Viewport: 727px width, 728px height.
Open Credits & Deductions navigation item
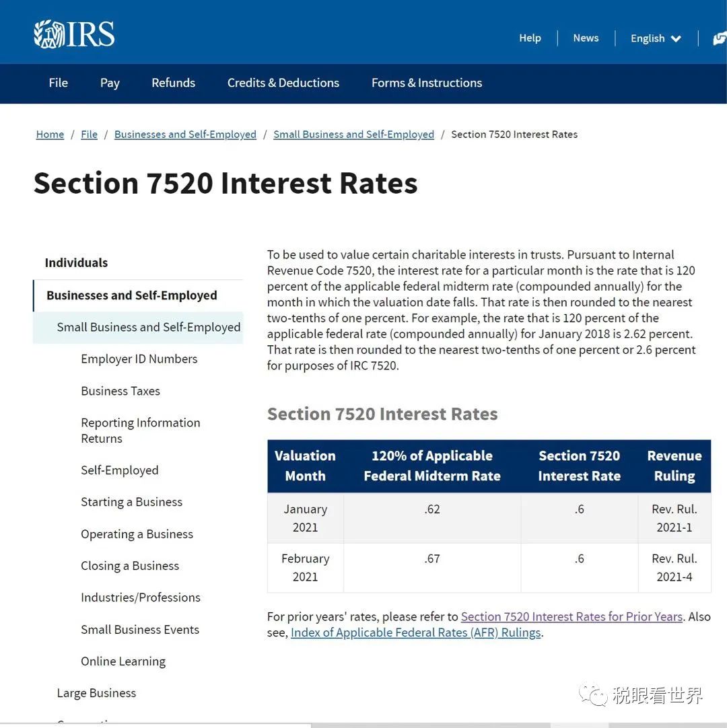283,83
